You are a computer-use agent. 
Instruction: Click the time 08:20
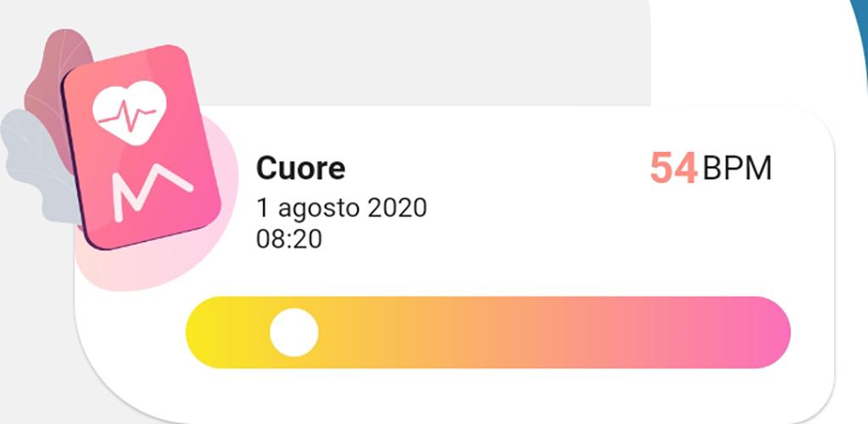[289, 239]
